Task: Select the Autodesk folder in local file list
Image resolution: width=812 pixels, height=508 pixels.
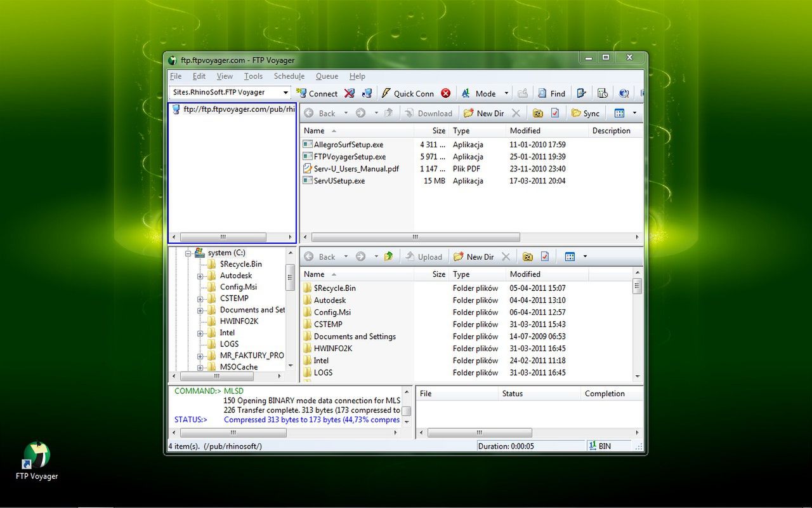Action: coord(330,300)
